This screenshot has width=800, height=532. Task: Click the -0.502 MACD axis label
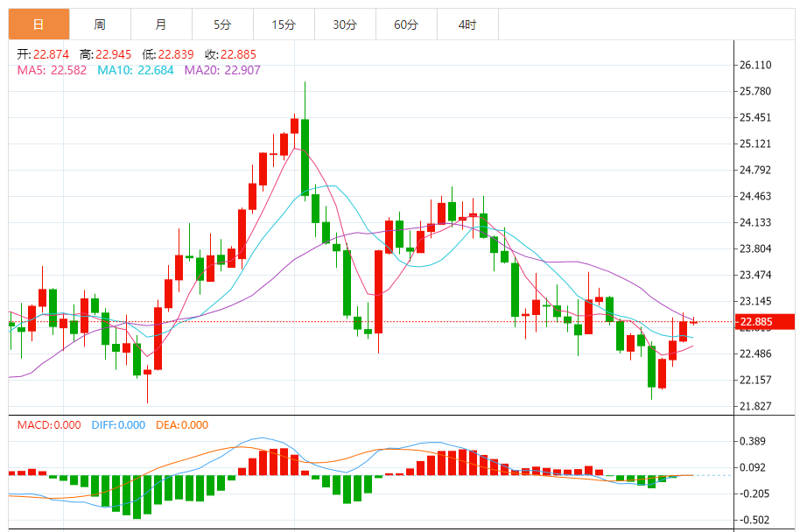pos(753,521)
